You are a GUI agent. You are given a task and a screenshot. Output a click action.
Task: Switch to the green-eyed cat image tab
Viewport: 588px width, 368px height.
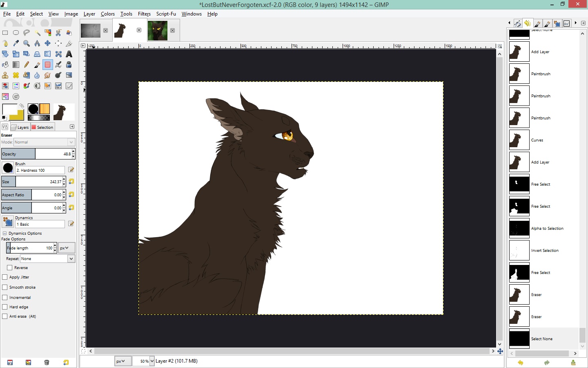[158, 31]
